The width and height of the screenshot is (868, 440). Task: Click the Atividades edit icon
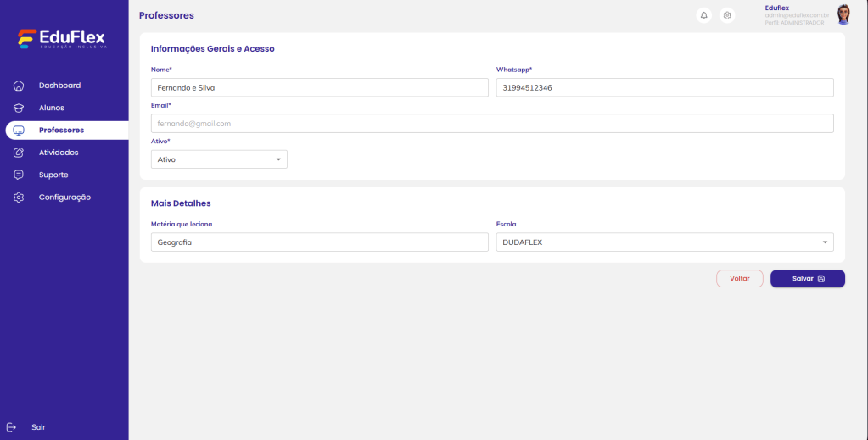(19, 153)
